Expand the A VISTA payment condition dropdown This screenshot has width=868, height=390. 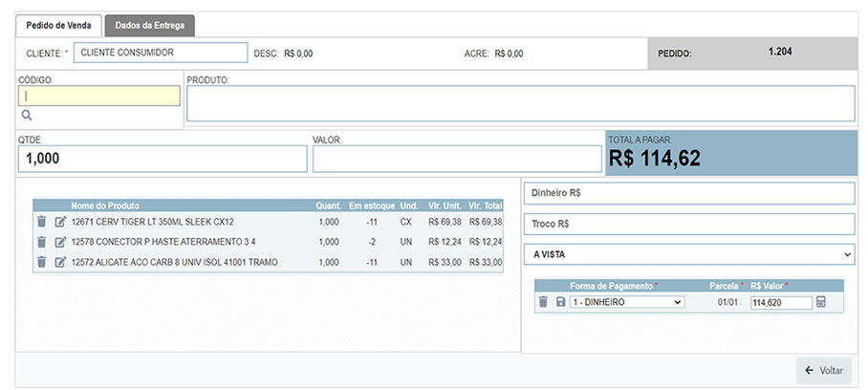tap(687, 254)
